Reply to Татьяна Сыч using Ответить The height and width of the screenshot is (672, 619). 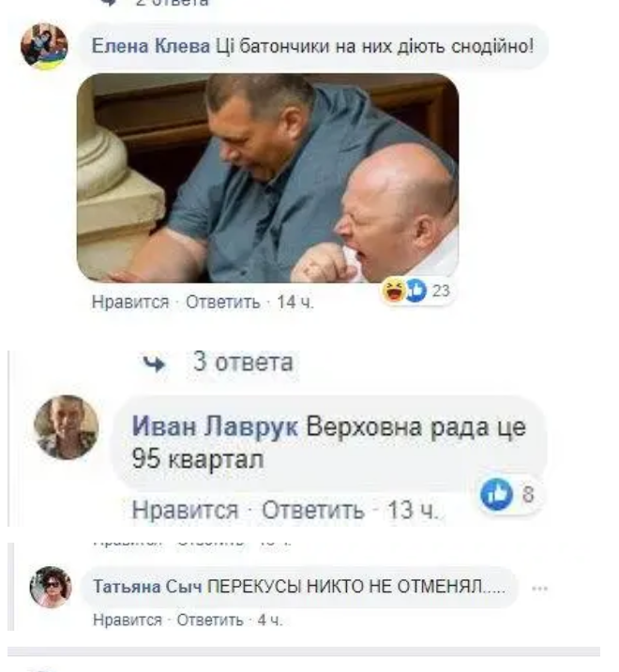[210, 620]
